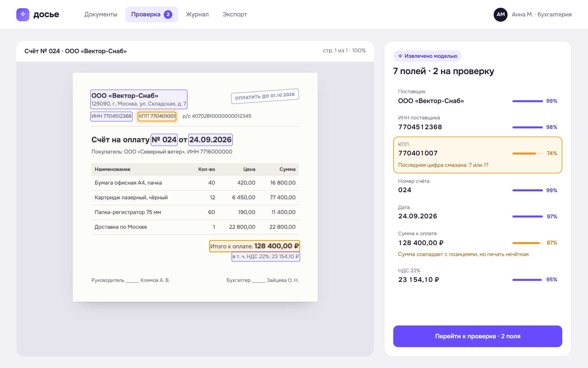
Task: Click the supplier name block on invoice
Action: click(139, 99)
